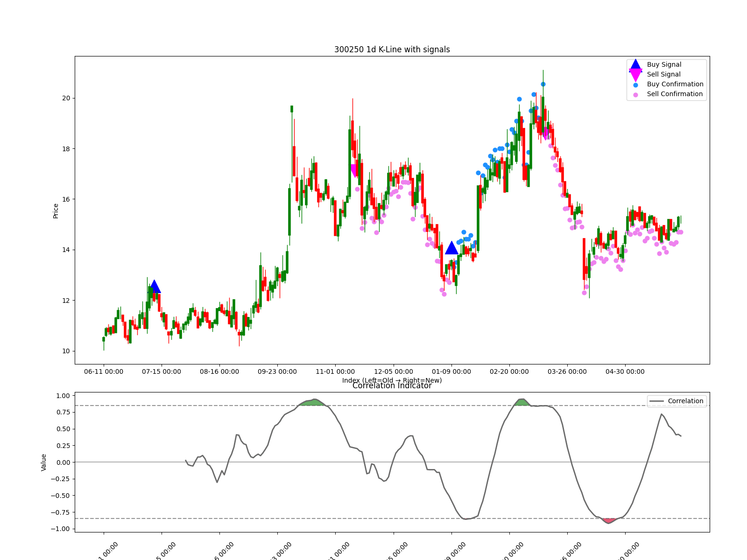Click the '03-26 00:00' date tick label

point(567,372)
